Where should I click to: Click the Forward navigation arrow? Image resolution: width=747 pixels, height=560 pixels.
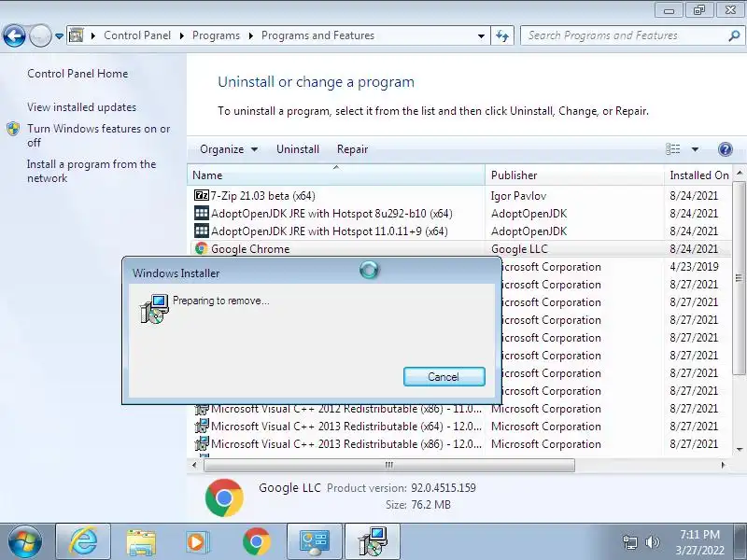[40, 35]
